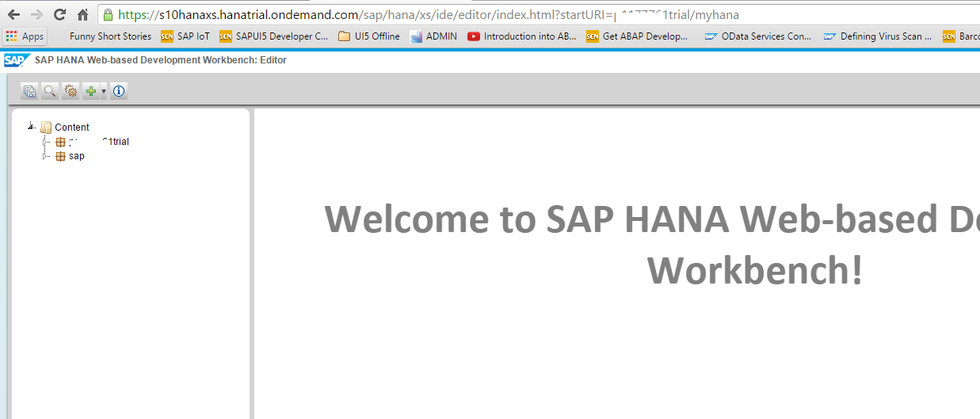
Task: Go back with browser back arrow
Action: (13, 14)
